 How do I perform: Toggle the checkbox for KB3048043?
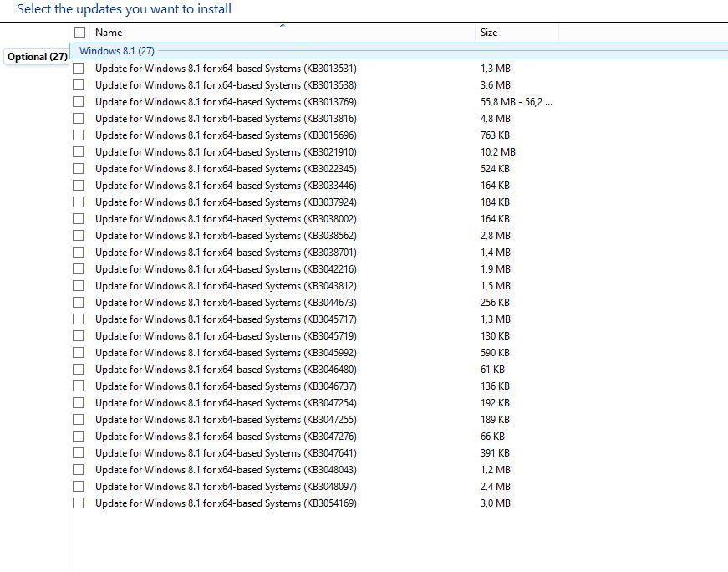point(79,470)
